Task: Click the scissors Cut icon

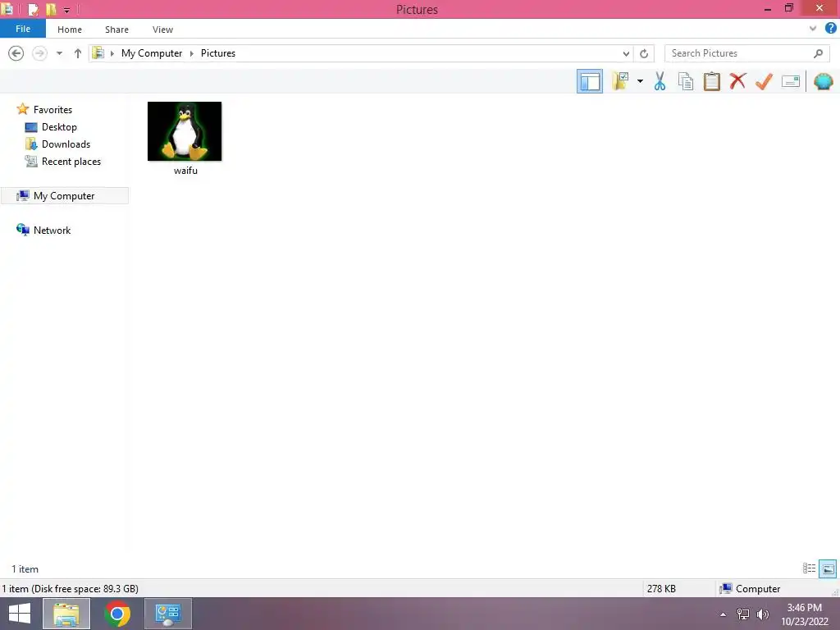Action: (660, 81)
